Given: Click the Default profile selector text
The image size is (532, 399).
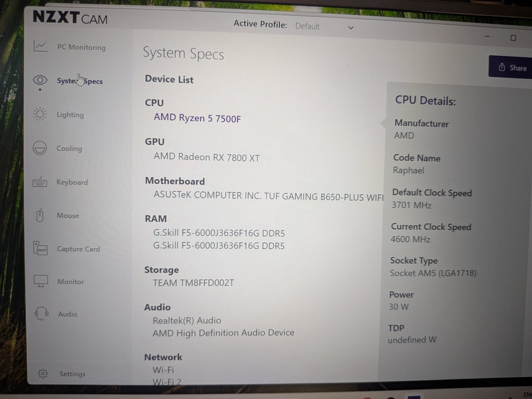Looking at the screenshot, I should tap(307, 26).
